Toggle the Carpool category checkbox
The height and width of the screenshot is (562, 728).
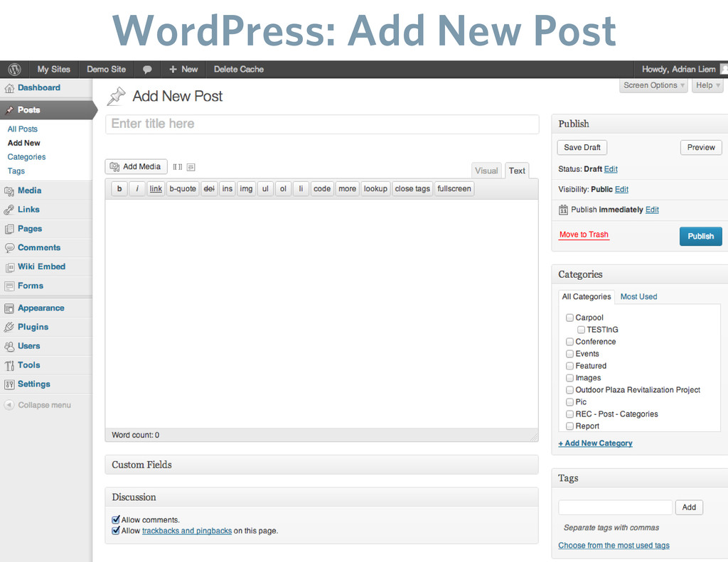pos(569,318)
